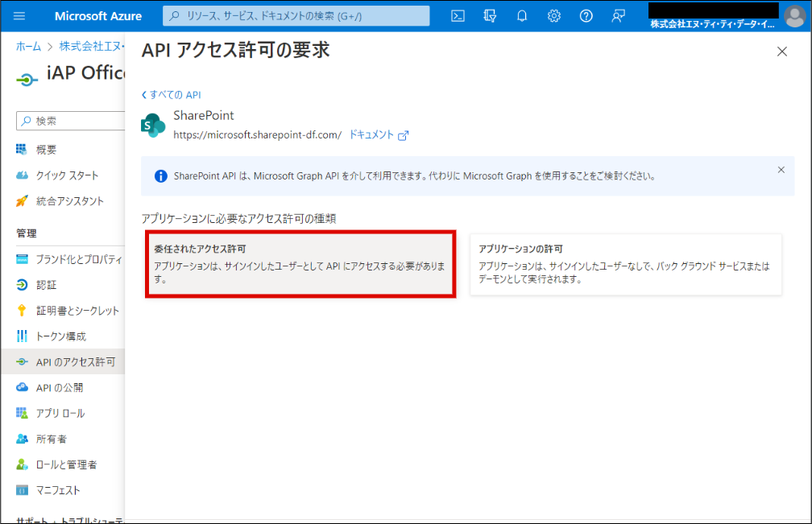Viewport: 812px width, 524px height.
Task: Click the iAP Office app registration icon
Action: (x=27, y=79)
